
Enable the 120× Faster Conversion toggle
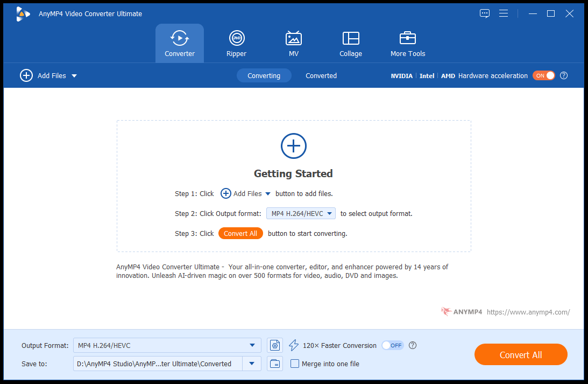[x=392, y=345]
